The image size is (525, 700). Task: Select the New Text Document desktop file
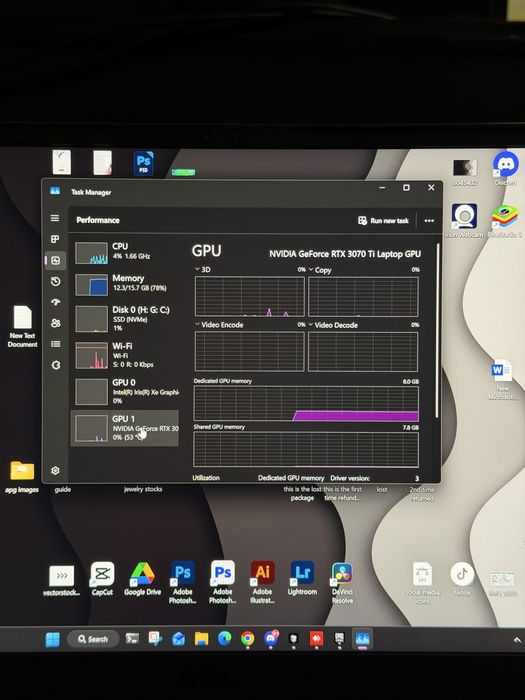tap(22, 327)
